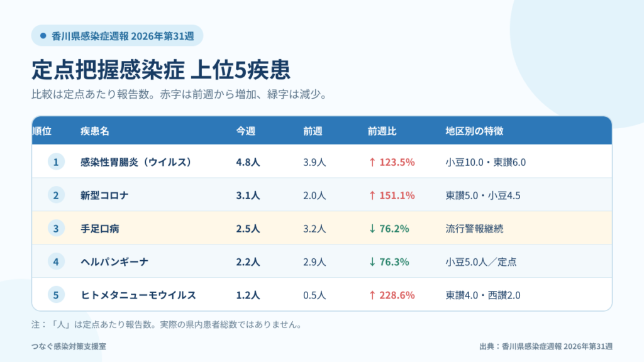Click the 疾患名 column header

[95, 131]
